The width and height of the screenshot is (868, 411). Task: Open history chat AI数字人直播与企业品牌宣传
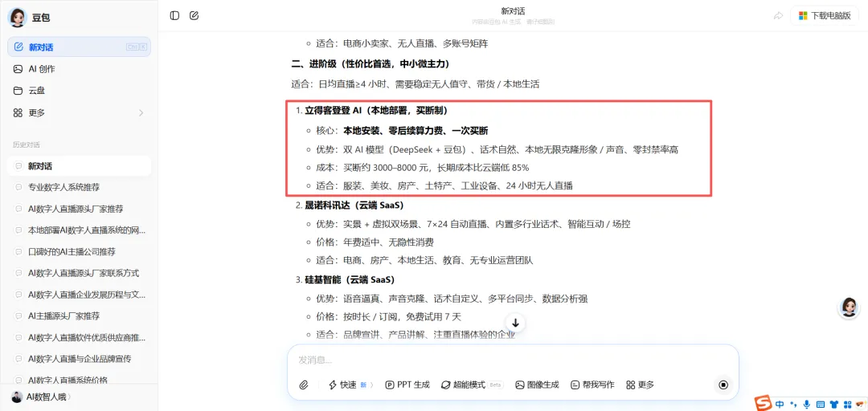click(x=79, y=359)
